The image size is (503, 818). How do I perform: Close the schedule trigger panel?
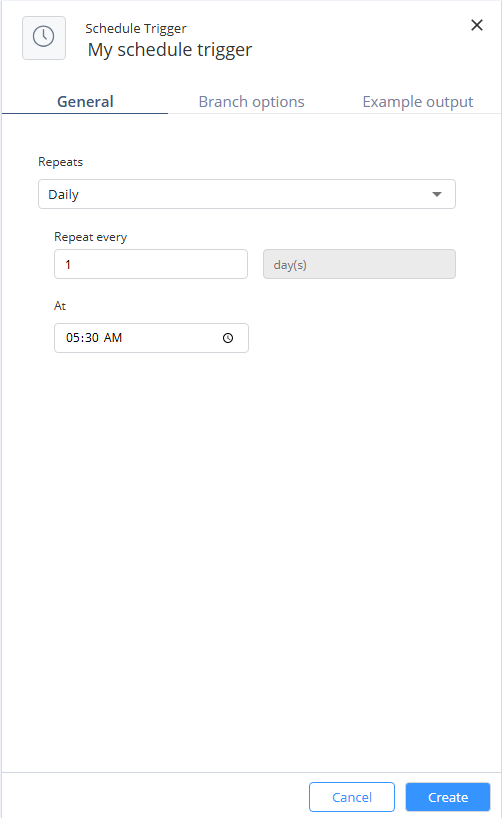(x=476, y=25)
